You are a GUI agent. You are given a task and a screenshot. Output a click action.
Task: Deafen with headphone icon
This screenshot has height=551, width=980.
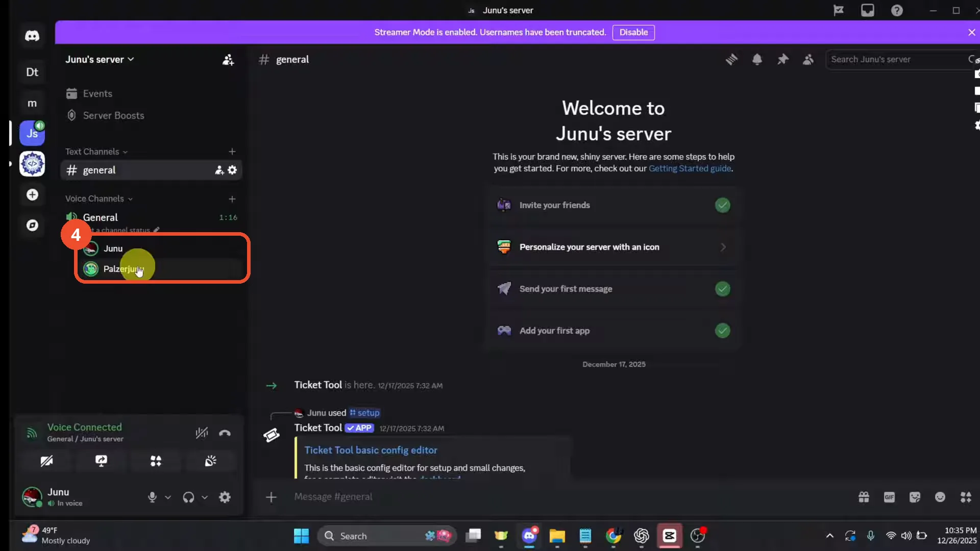tap(188, 497)
